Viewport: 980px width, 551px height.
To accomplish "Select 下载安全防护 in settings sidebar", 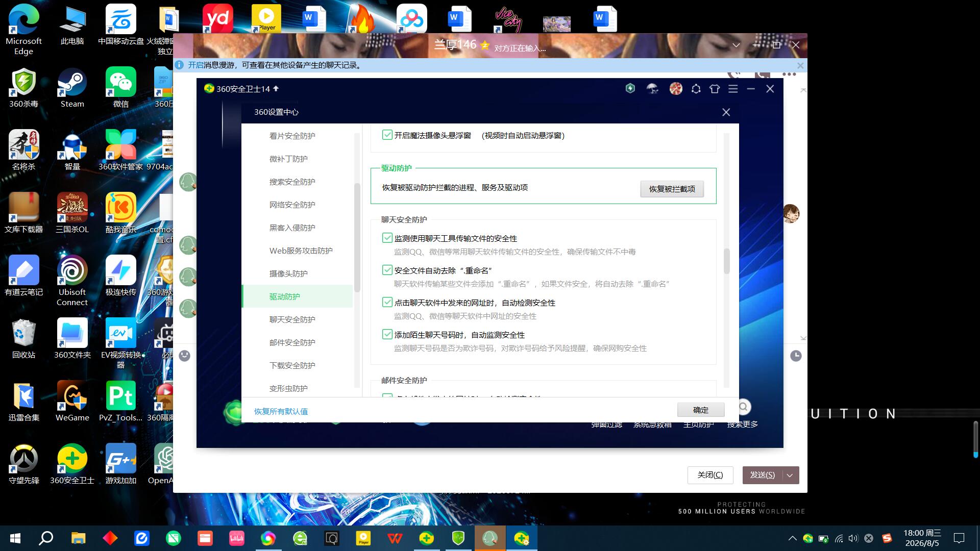I will click(x=292, y=365).
